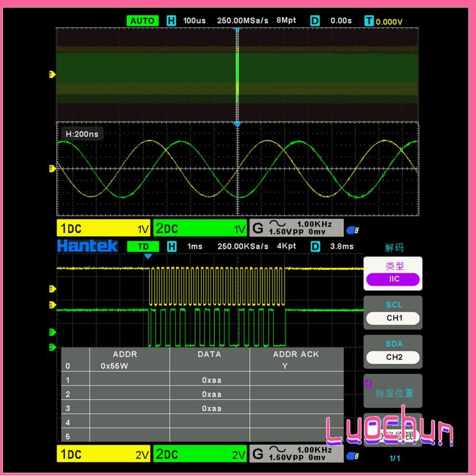Click the H:200ns zoom timebase label
This screenshot has width=476, height=476.
tap(82, 134)
